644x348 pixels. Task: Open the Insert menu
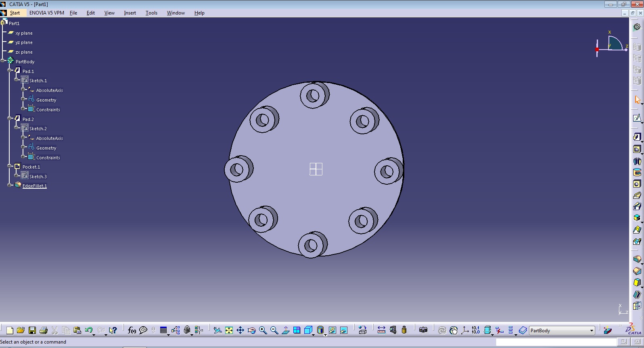coord(130,13)
